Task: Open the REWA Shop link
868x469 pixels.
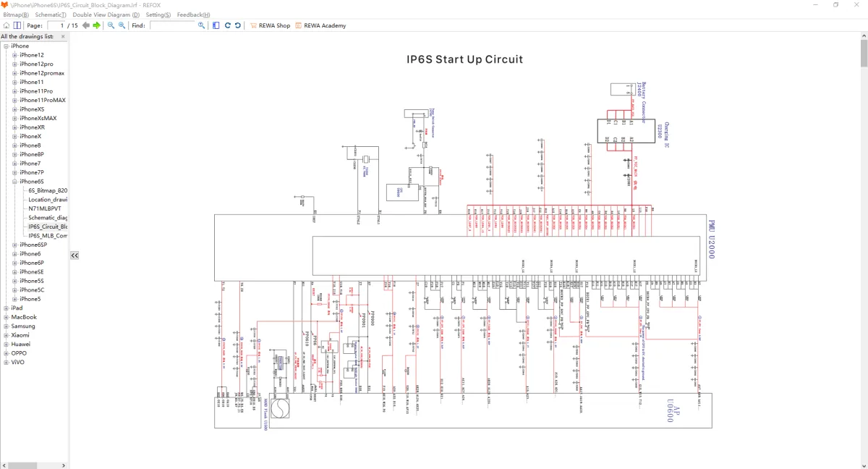Action: click(x=271, y=25)
